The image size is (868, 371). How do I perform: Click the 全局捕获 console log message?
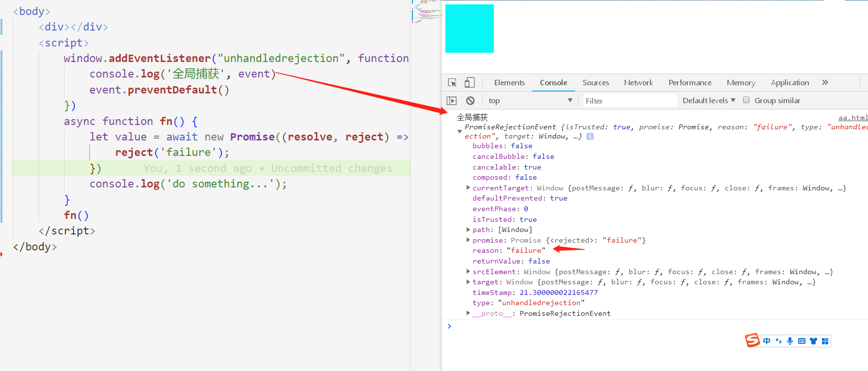tap(473, 117)
